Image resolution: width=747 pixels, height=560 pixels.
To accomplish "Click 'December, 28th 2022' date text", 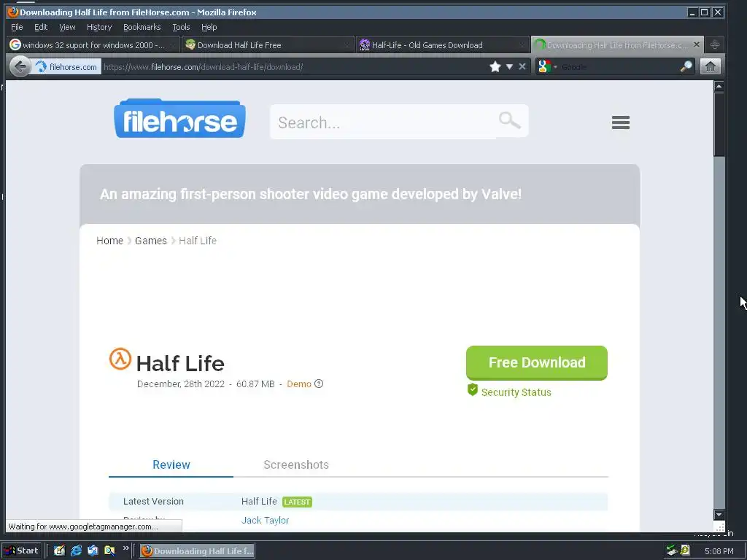I will tap(181, 384).
